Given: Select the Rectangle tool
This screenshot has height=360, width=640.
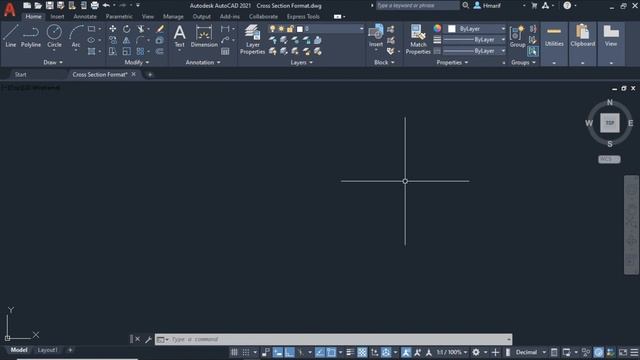Looking at the screenshot, I should 91,29.
